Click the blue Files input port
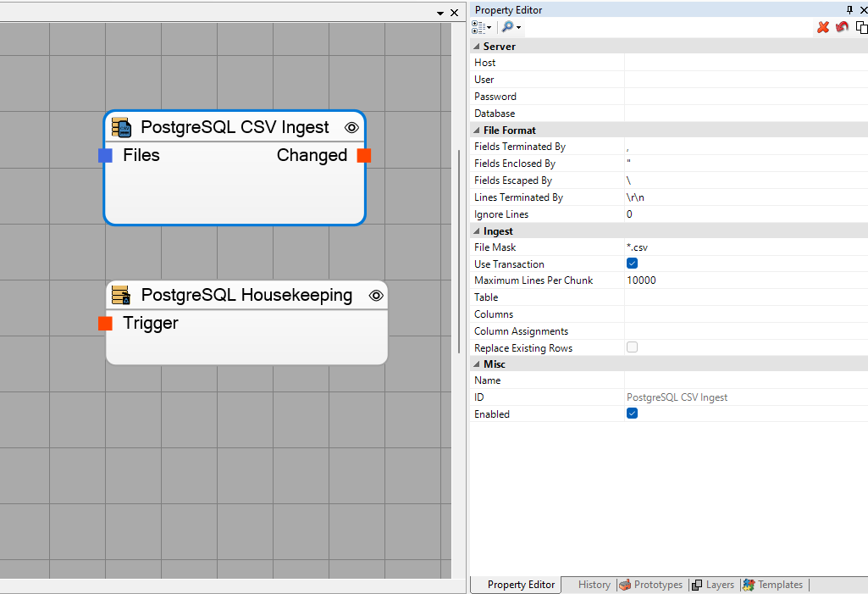The image size is (868, 594). tap(105, 156)
